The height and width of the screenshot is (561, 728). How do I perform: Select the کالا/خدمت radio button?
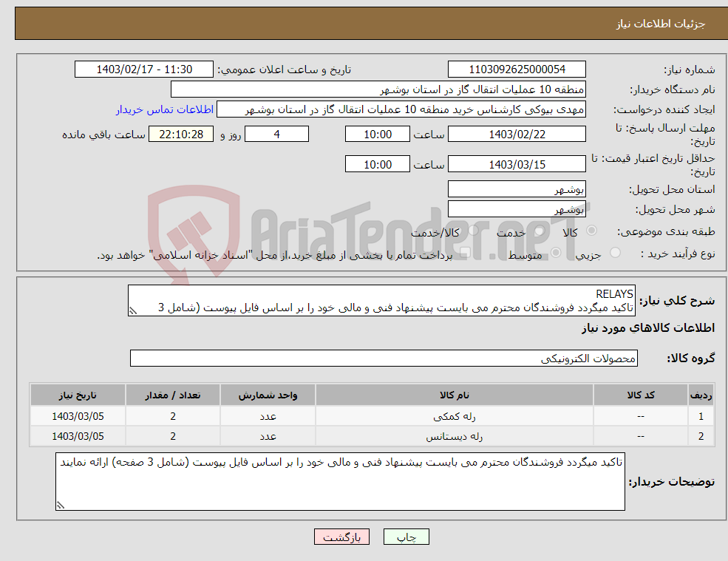tap(473, 231)
